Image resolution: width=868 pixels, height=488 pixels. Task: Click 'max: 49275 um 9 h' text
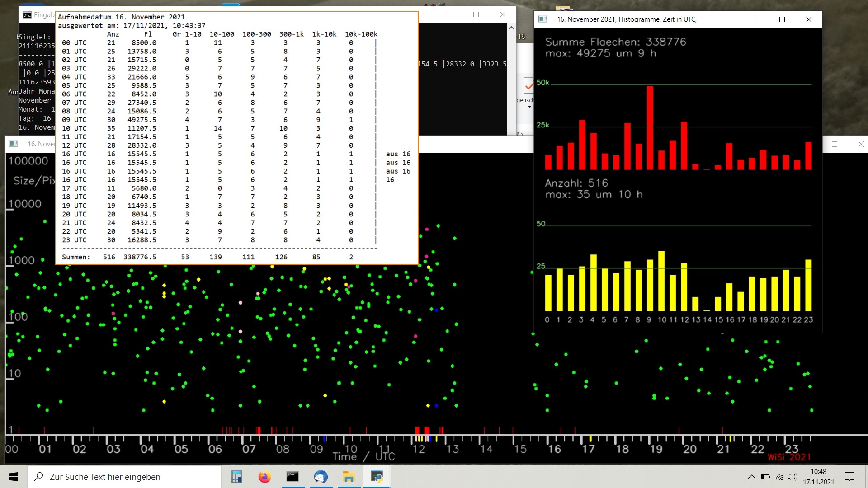pyautogui.click(x=600, y=53)
